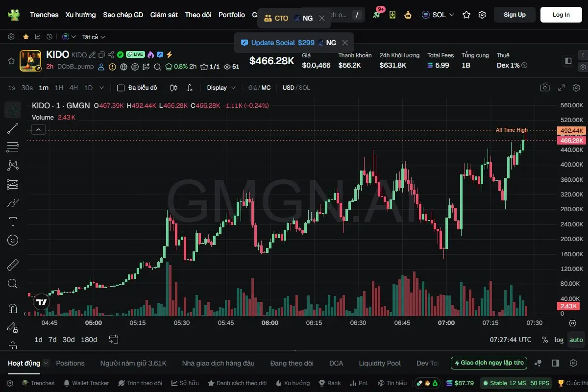
Task: Tick the Đa biểu đồ checkbox
Action: [x=121, y=88]
